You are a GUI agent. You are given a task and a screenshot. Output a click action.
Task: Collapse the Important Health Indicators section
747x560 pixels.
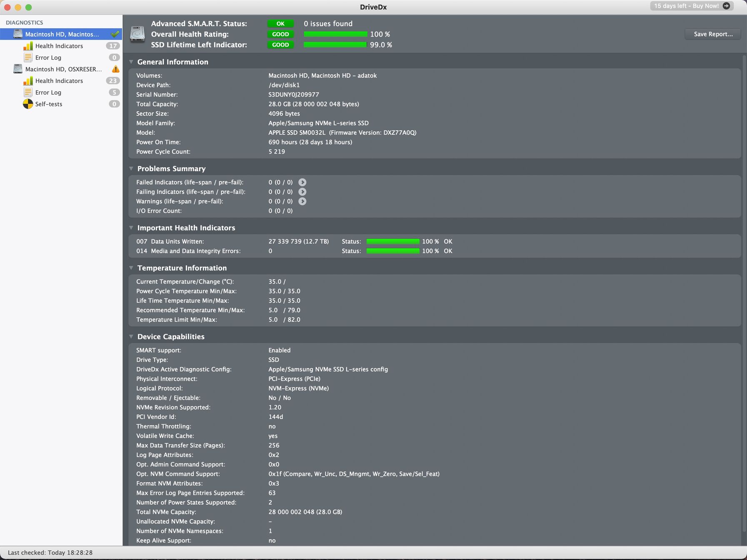pyautogui.click(x=131, y=228)
